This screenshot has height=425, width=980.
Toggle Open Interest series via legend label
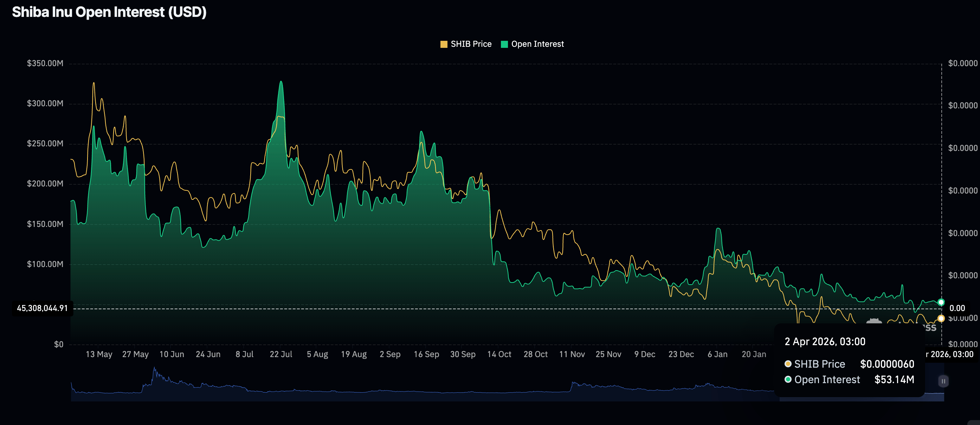coord(537,44)
